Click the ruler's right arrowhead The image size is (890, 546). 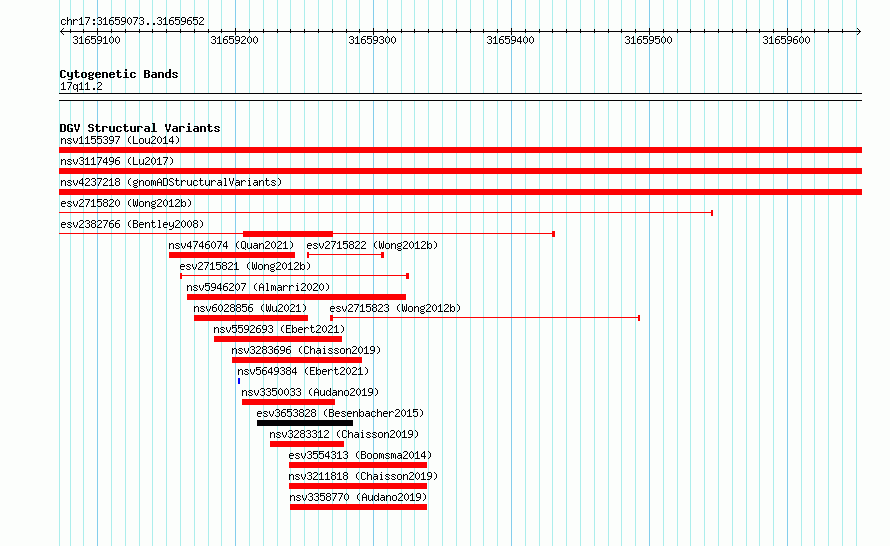[x=859, y=32]
